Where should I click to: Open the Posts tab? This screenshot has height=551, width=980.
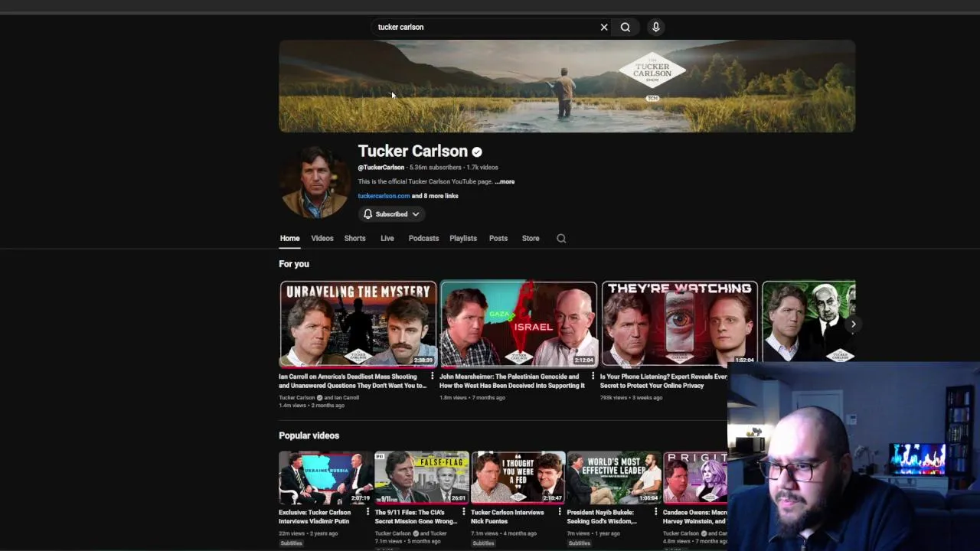tap(498, 238)
